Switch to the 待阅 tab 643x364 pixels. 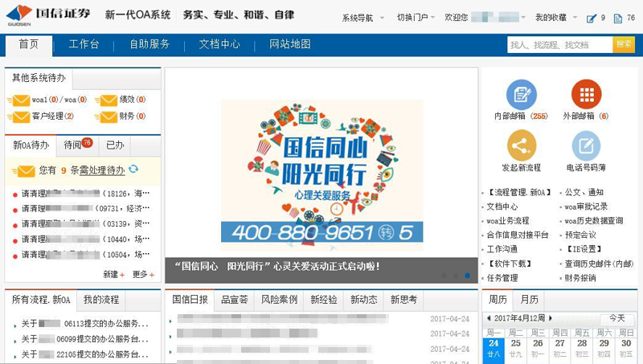click(x=75, y=145)
